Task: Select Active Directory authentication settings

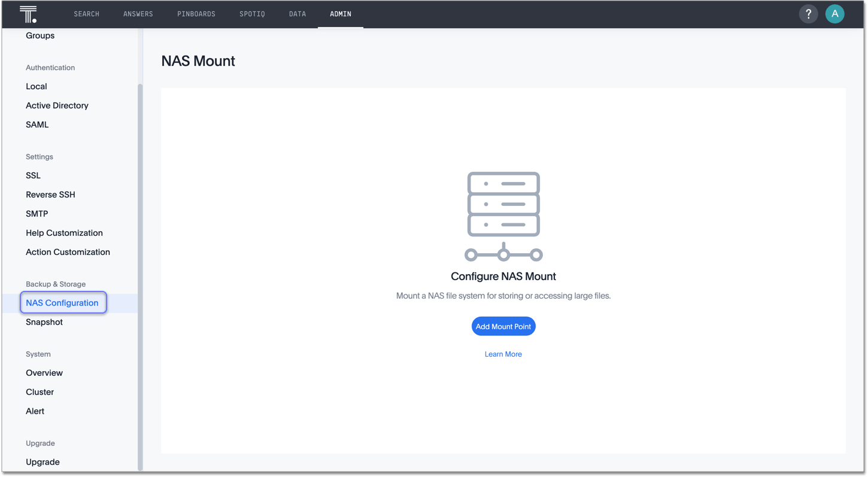Action: 57,105
